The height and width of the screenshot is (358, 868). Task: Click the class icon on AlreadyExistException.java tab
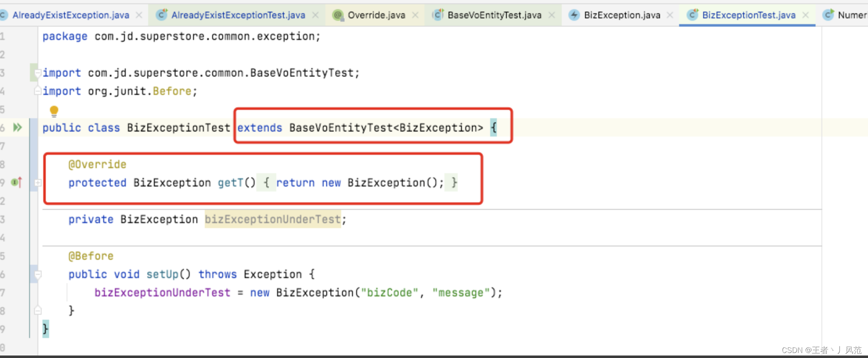point(4,15)
